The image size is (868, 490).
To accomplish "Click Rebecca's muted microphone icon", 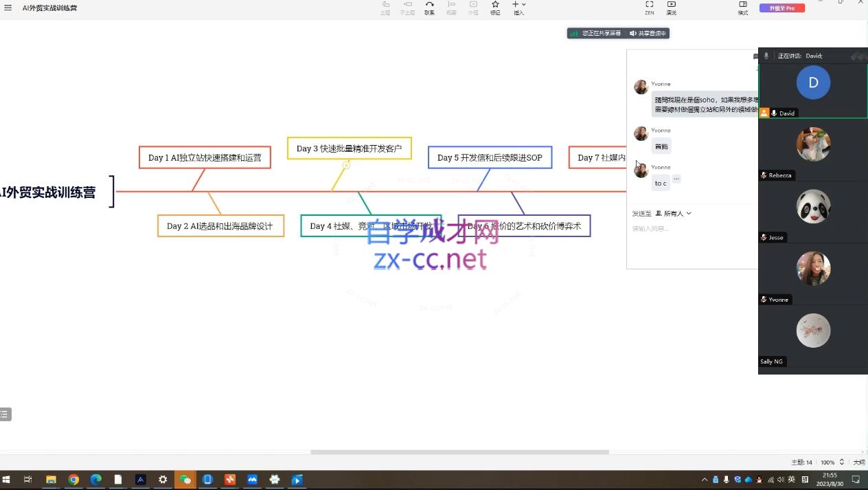I will [764, 175].
